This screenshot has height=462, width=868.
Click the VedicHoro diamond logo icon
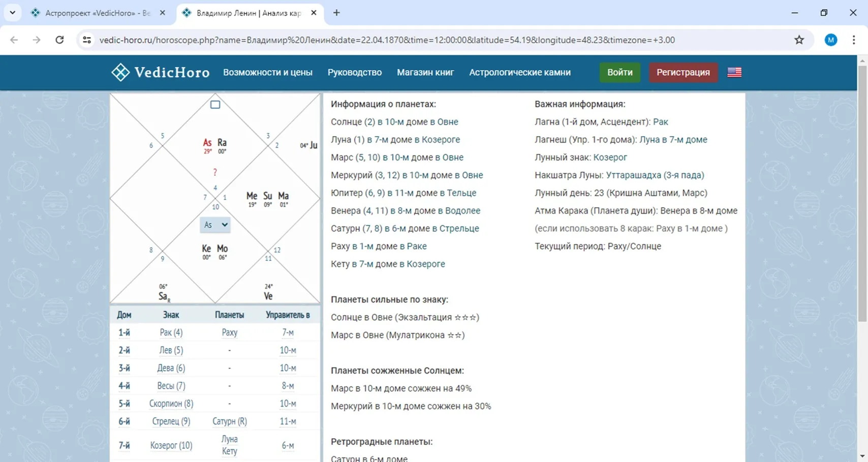[x=120, y=72]
